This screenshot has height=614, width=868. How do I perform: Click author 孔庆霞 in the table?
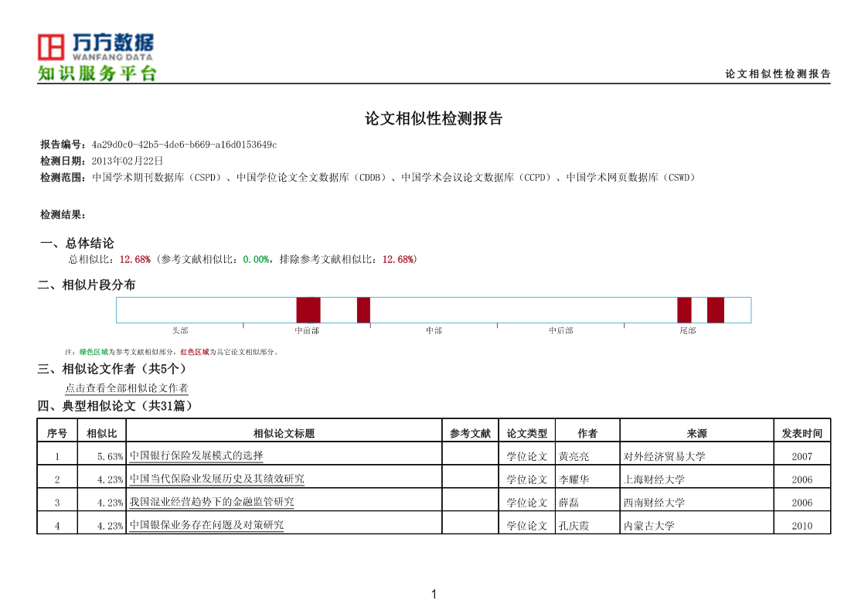pyautogui.click(x=574, y=527)
